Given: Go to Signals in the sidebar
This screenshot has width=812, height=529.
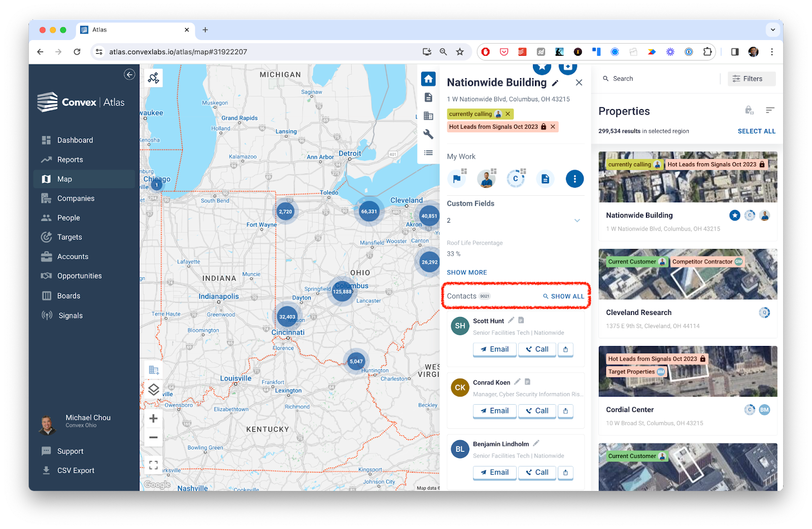Looking at the screenshot, I should click(70, 315).
